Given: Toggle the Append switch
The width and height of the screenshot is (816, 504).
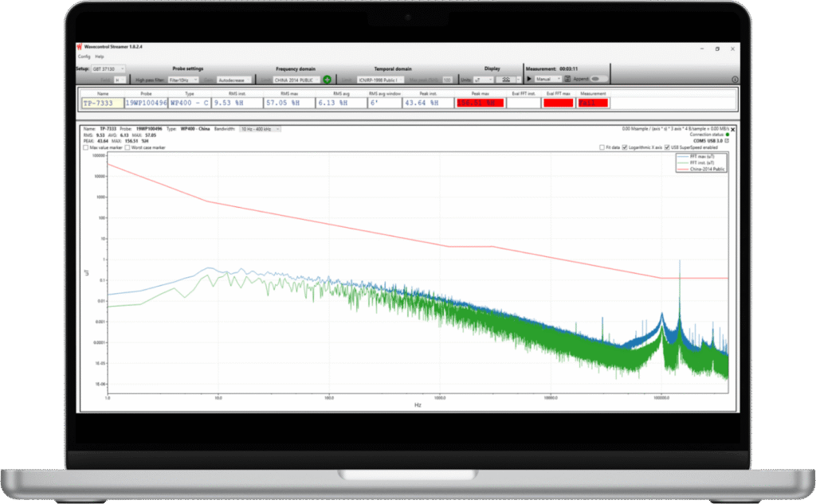Looking at the screenshot, I should 596,80.
